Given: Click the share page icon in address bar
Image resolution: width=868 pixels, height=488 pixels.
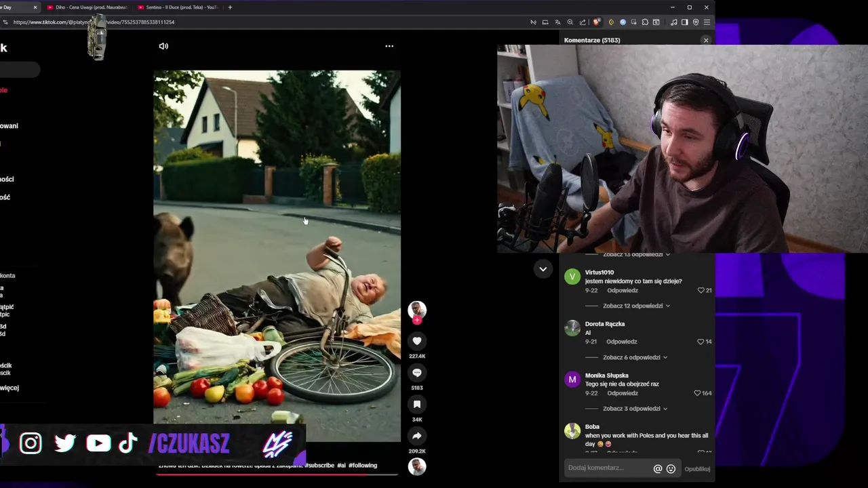Looking at the screenshot, I should [583, 22].
